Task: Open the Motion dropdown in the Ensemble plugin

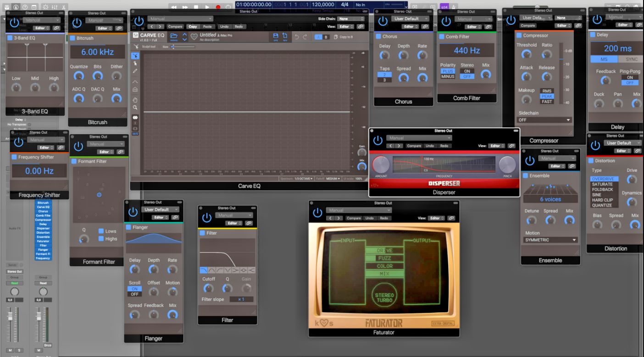Action: (x=550, y=240)
